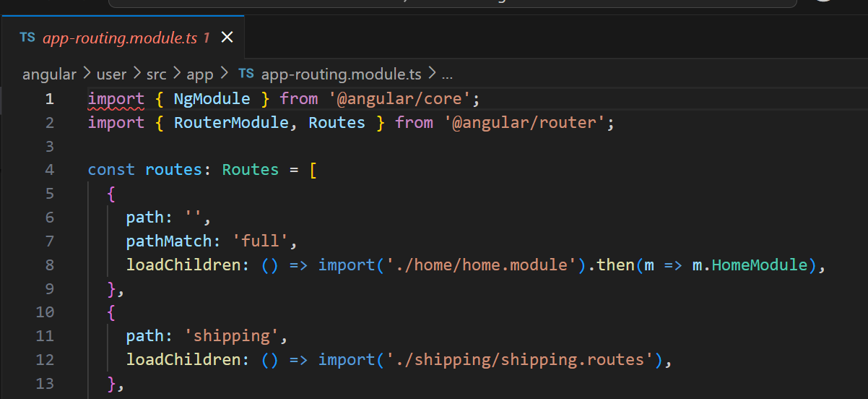Image resolution: width=868 pixels, height=399 pixels.
Task: Show symbols via the breadcrumb ellipsis
Action: [x=446, y=74]
